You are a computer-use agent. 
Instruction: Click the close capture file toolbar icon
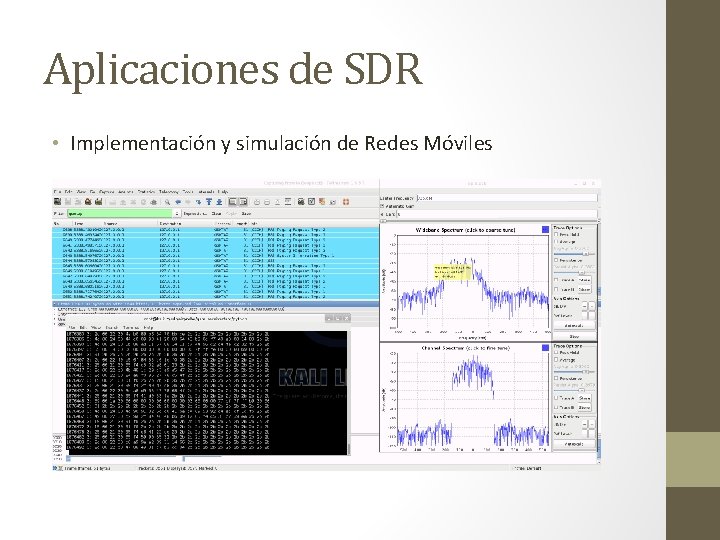click(133, 202)
